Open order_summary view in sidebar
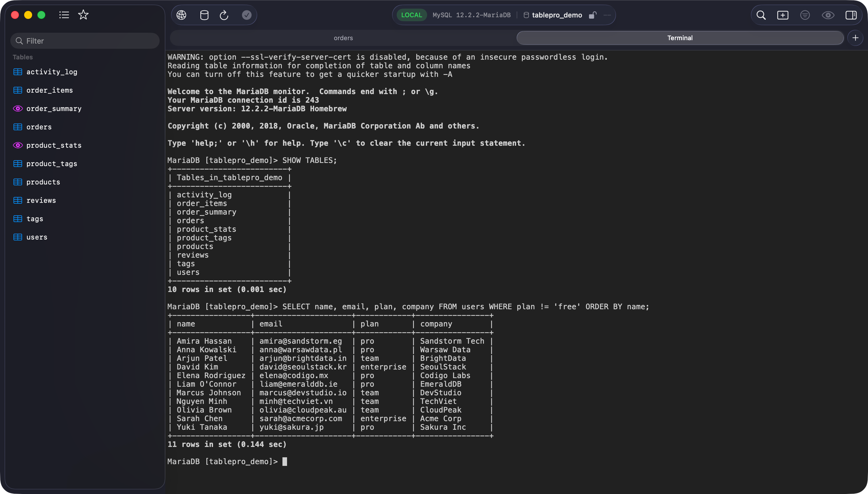The height and width of the screenshot is (494, 868). click(x=85, y=108)
